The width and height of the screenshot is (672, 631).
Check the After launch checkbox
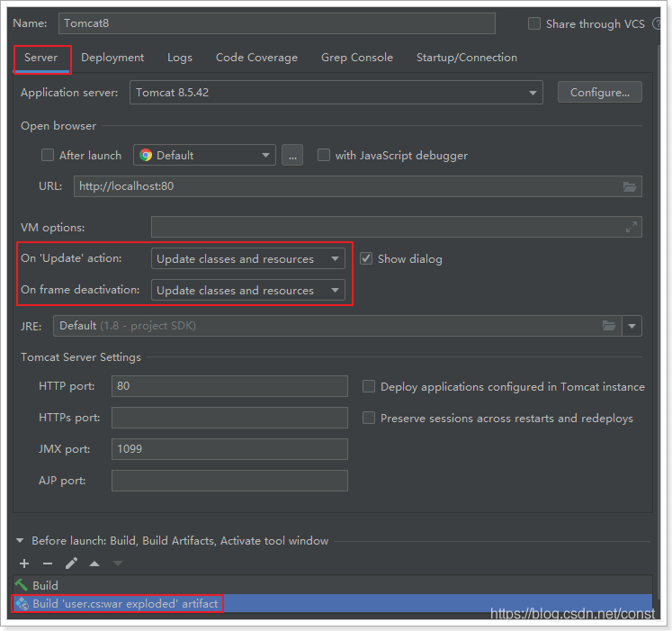47,155
